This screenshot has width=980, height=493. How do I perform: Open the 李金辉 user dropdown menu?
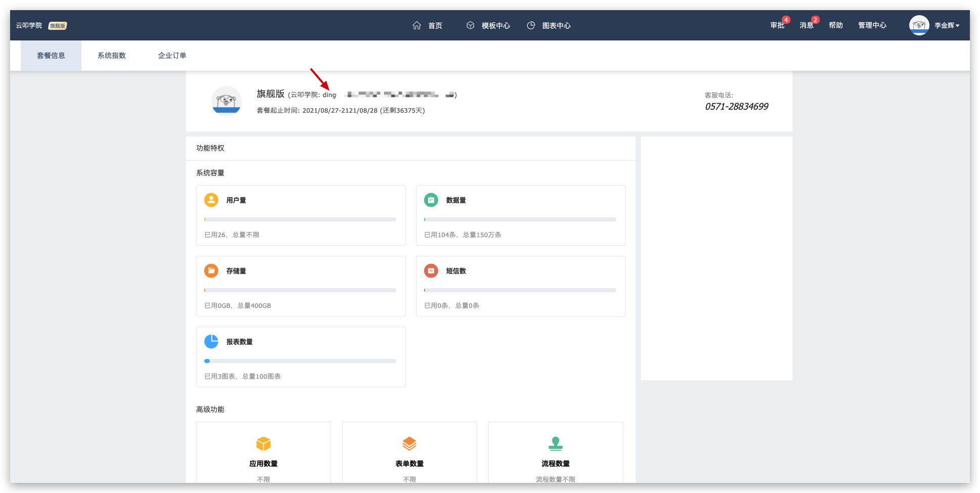[x=946, y=25]
